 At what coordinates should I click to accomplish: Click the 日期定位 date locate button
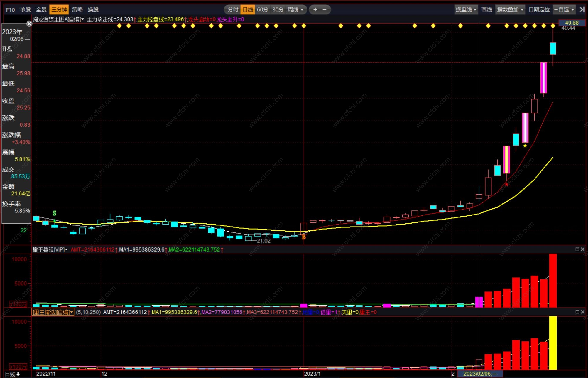(539, 9)
